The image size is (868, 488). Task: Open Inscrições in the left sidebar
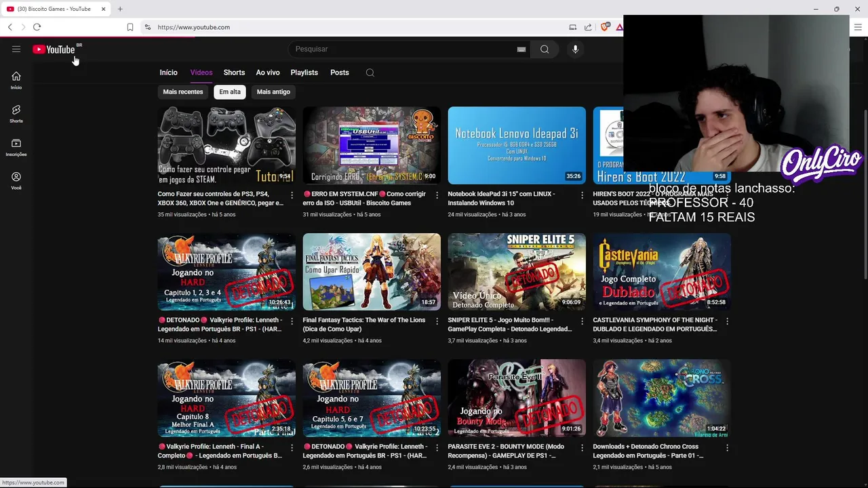tap(16, 147)
